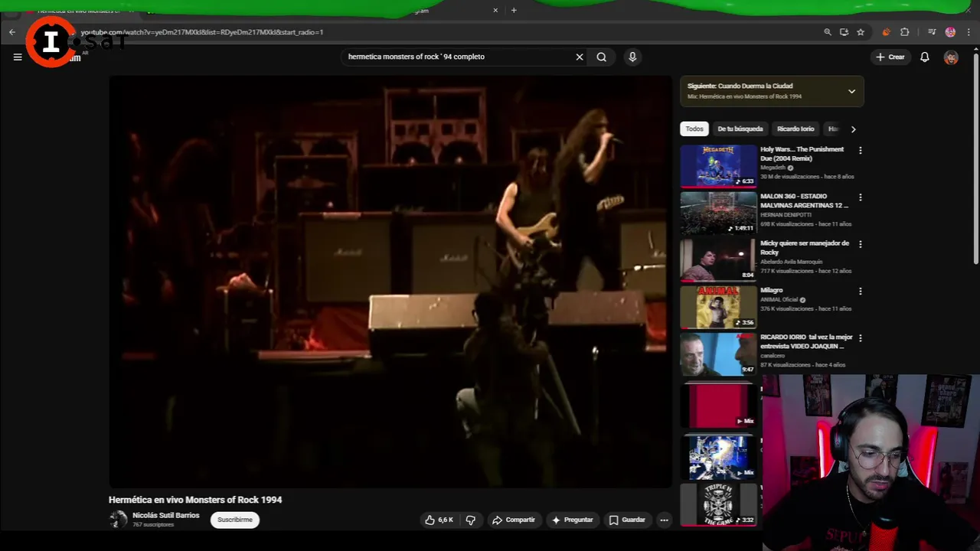980x551 pixels.
Task: Click the browser address bar URL
Action: tap(203, 32)
